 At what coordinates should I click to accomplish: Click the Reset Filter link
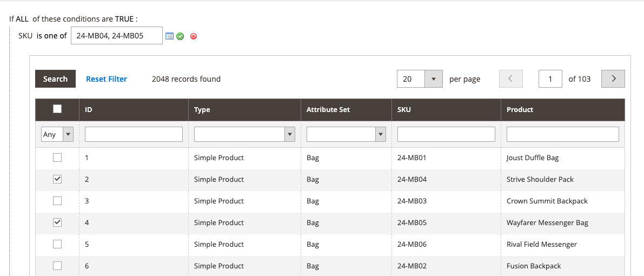(x=107, y=79)
